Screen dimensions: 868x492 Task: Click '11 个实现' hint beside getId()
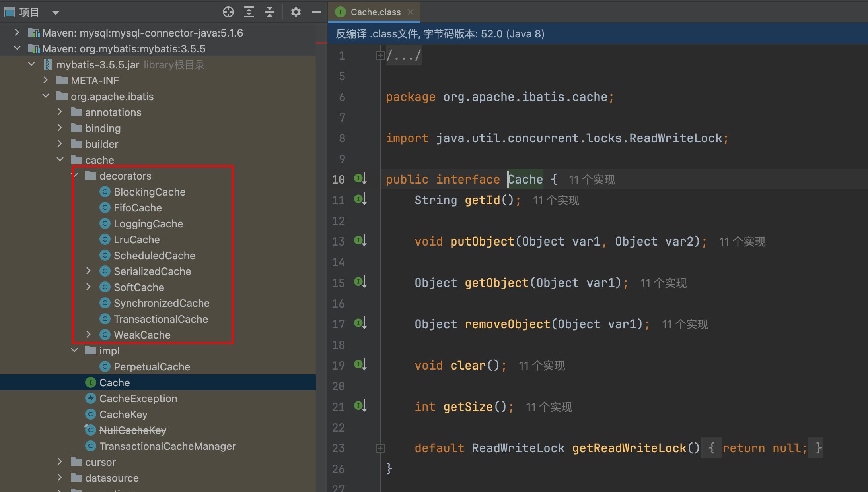tap(556, 200)
